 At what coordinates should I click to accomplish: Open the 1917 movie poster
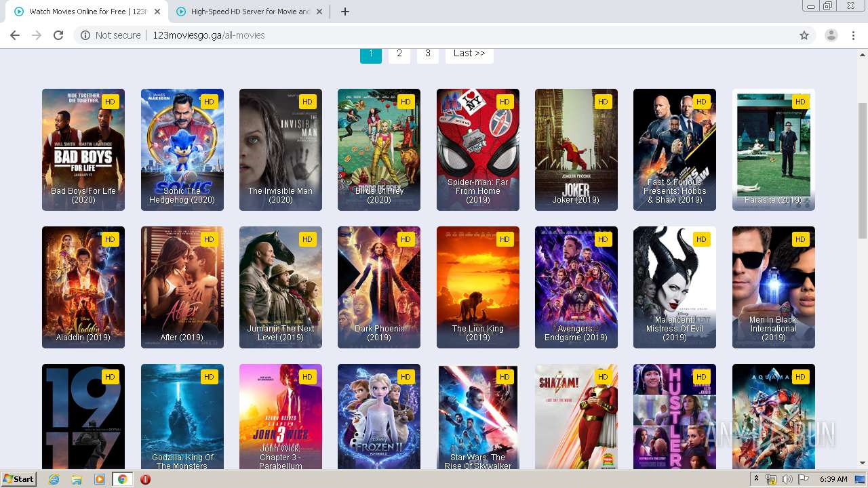83,417
